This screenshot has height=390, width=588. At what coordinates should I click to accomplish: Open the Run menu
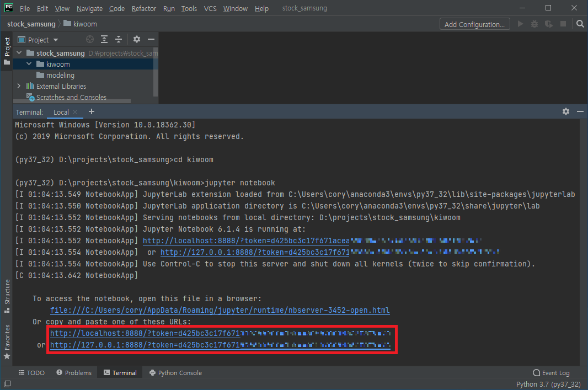tap(169, 8)
